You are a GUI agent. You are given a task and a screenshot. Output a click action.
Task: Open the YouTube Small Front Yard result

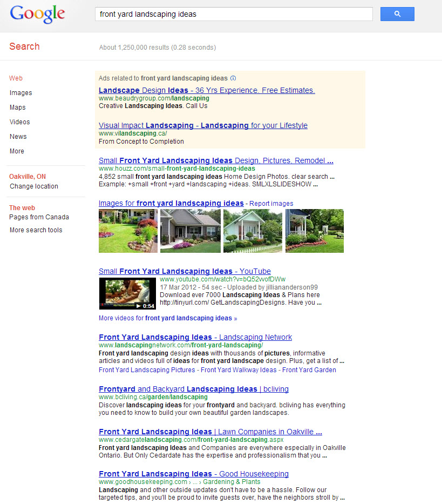click(x=185, y=271)
